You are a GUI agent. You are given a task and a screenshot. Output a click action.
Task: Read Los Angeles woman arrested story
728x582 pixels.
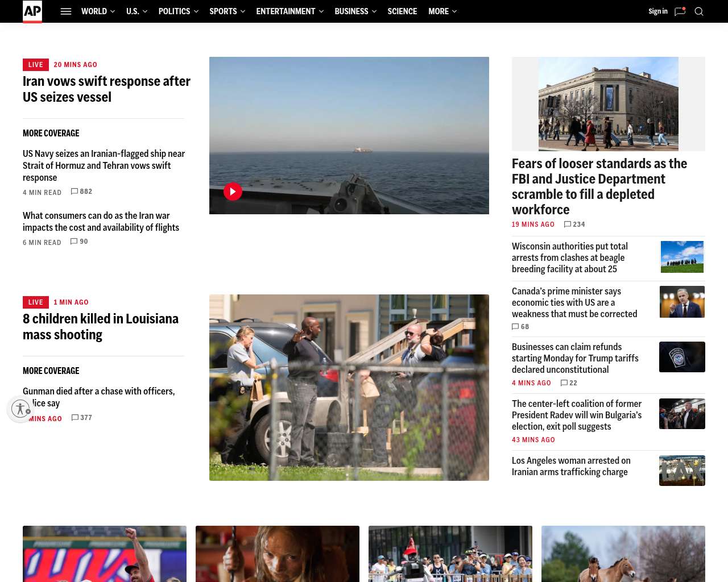[571, 466]
